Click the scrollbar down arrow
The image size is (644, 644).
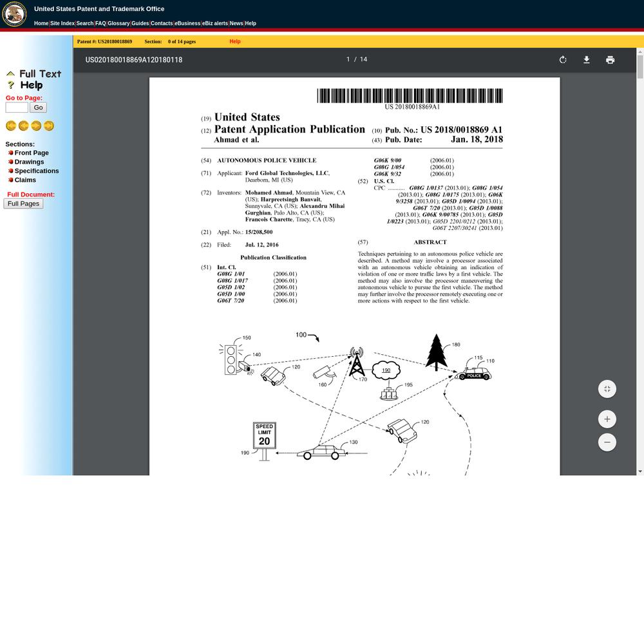point(640,472)
